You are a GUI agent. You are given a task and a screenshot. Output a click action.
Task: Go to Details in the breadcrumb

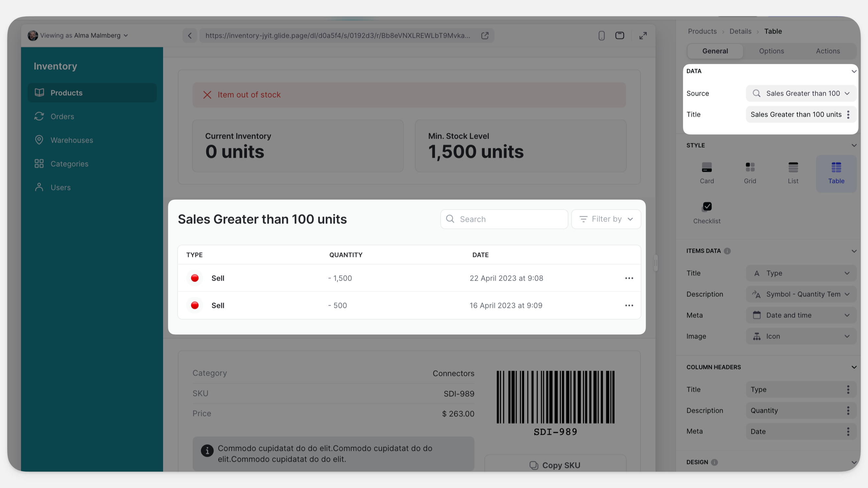pos(740,31)
